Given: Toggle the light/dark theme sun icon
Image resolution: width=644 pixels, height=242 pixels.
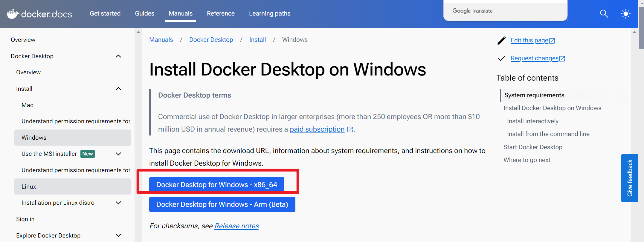Looking at the screenshot, I should (625, 14).
